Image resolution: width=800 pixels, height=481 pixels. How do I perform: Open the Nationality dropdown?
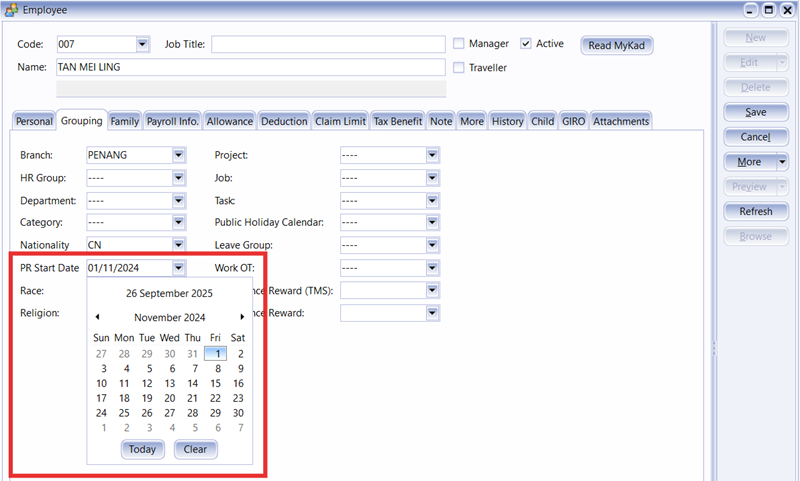178,245
